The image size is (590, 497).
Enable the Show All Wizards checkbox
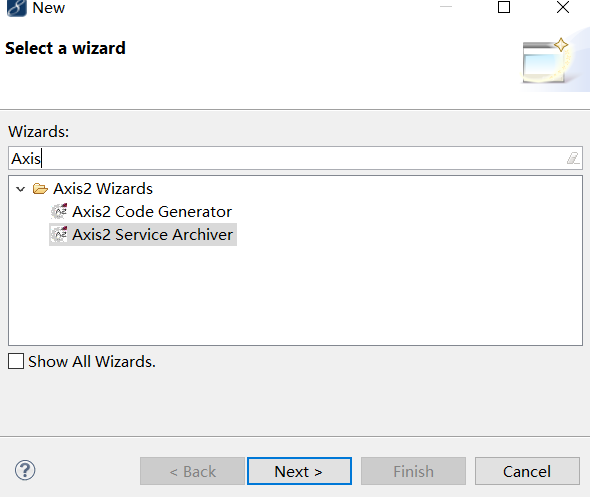coord(16,361)
